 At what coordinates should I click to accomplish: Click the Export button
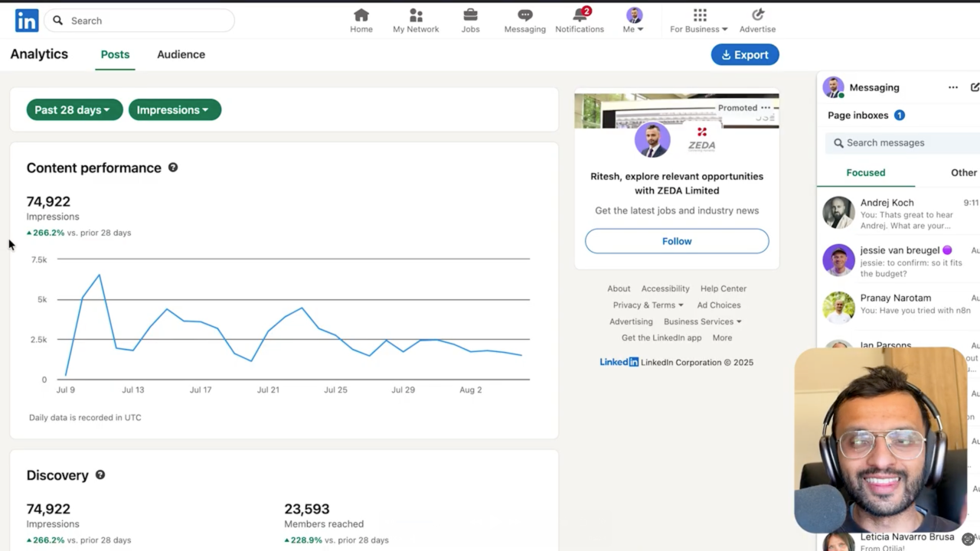[745, 55]
